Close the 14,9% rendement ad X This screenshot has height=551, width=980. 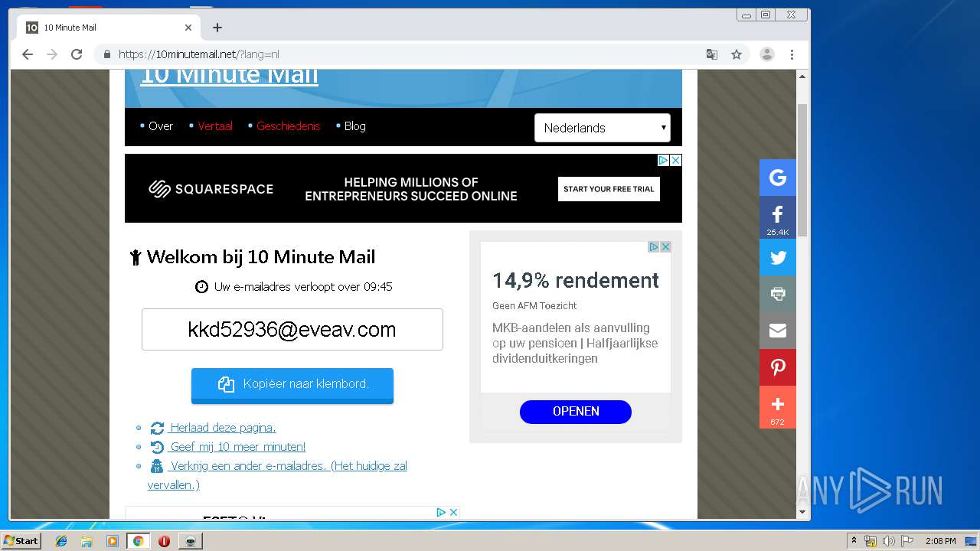point(665,246)
